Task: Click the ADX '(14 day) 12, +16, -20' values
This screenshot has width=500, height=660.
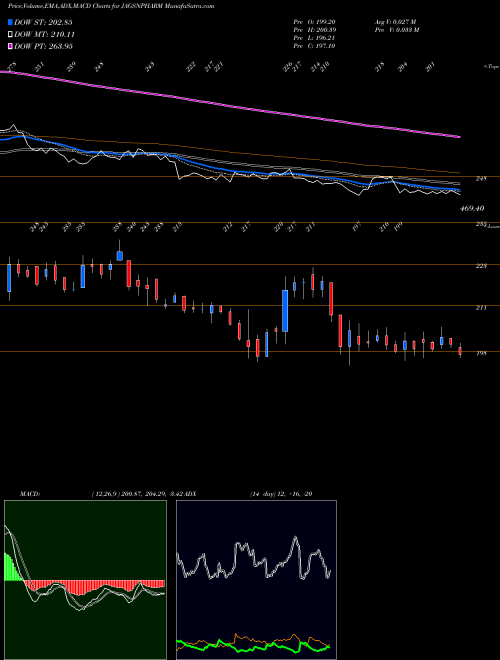Action: (x=281, y=494)
